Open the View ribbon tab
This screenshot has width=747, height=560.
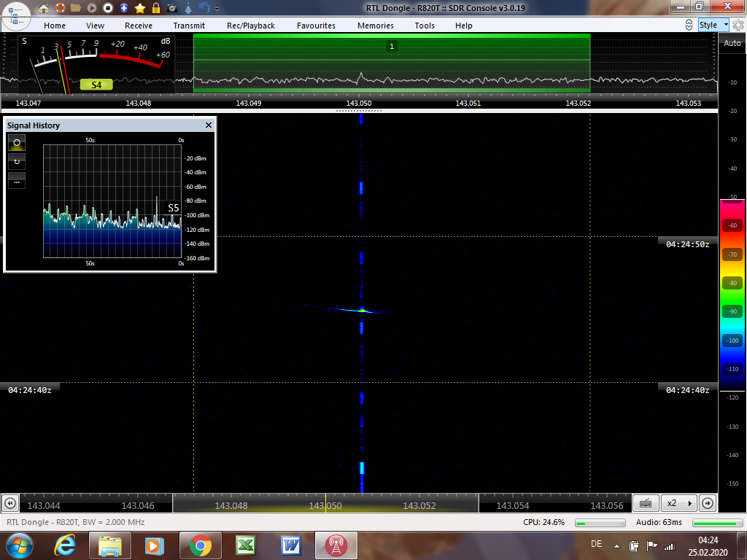[x=95, y=26]
